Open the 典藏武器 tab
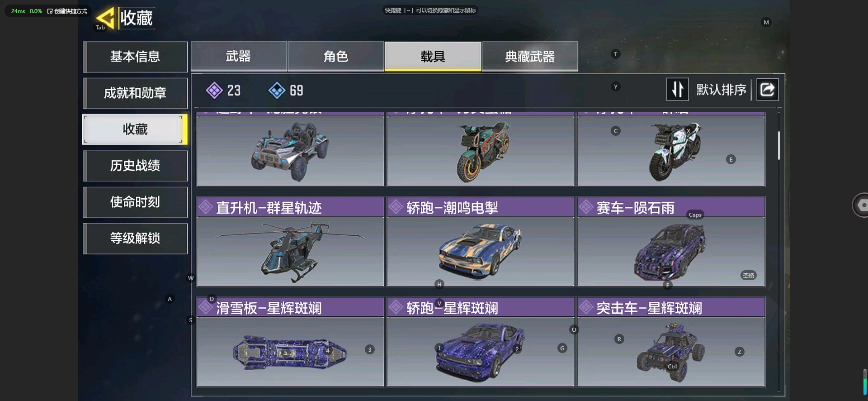Image resolution: width=868 pixels, height=401 pixels. pos(530,56)
